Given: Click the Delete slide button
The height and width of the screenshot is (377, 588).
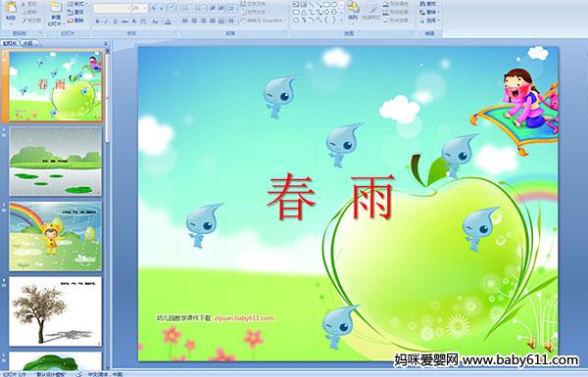Looking at the screenshot, I should pos(76,21).
